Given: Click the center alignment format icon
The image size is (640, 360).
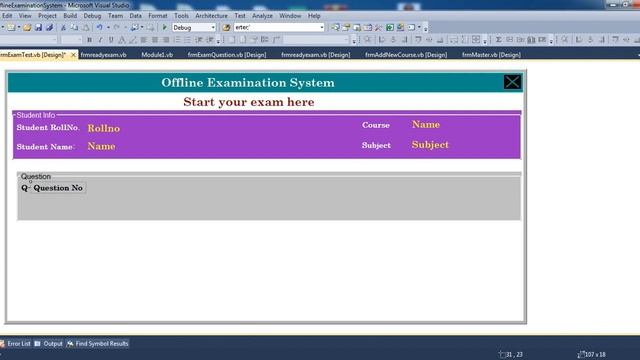Looking at the screenshot, I should 155,40.
